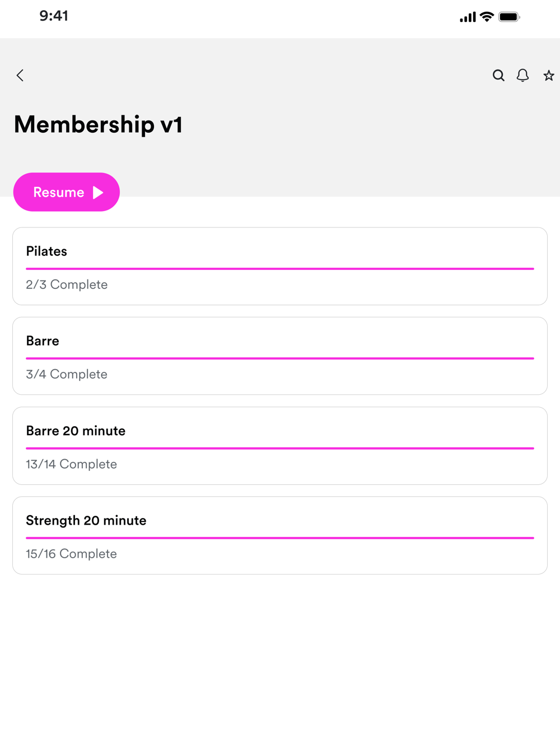Open notifications via the bell icon
Image resolution: width=560 pixels, height=747 pixels.
(522, 76)
